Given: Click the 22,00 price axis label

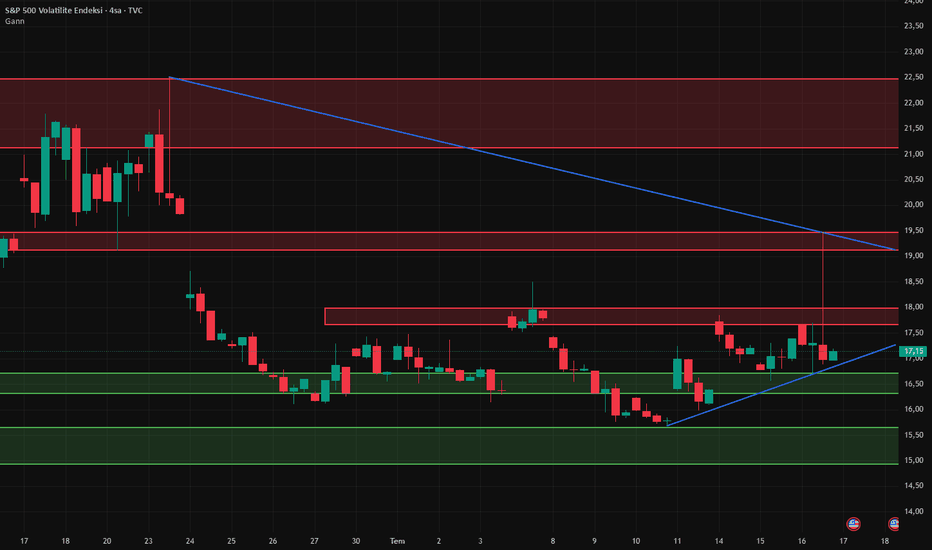Looking at the screenshot, I should click(914, 103).
